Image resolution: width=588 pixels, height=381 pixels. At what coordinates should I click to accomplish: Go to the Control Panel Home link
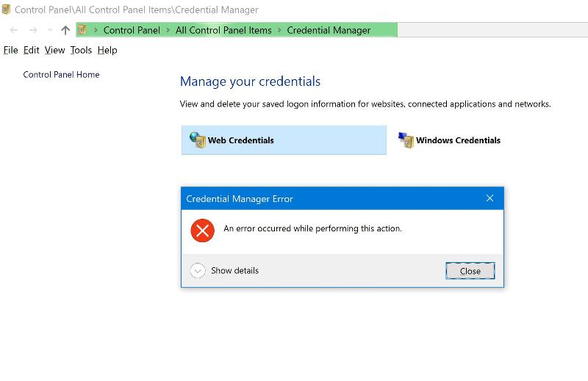(x=61, y=75)
